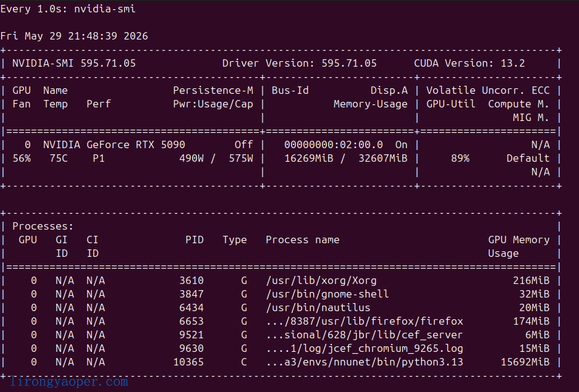The width and height of the screenshot is (579, 392).
Task: Click the Xorg memory usage '216MiB'
Action: pyautogui.click(x=531, y=280)
